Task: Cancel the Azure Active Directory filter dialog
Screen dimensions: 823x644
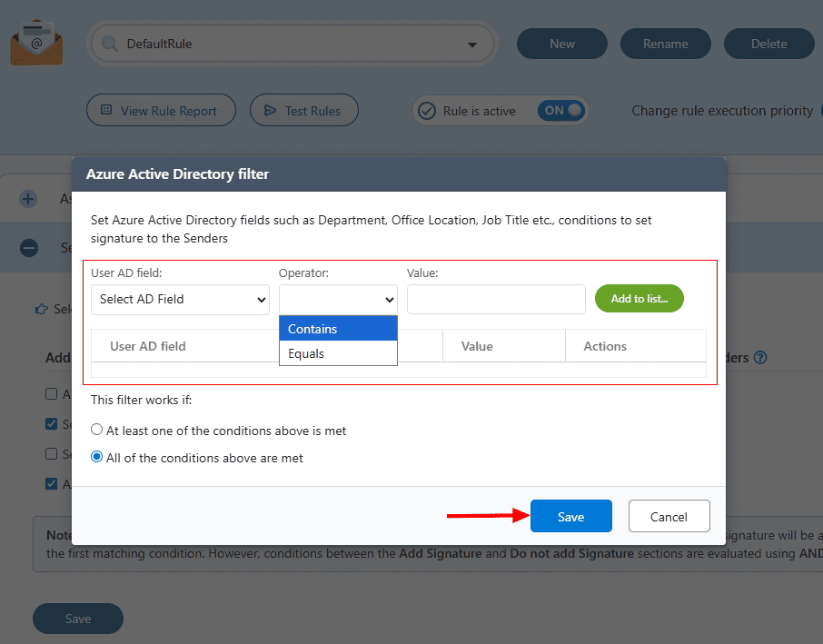Action: coord(669,516)
